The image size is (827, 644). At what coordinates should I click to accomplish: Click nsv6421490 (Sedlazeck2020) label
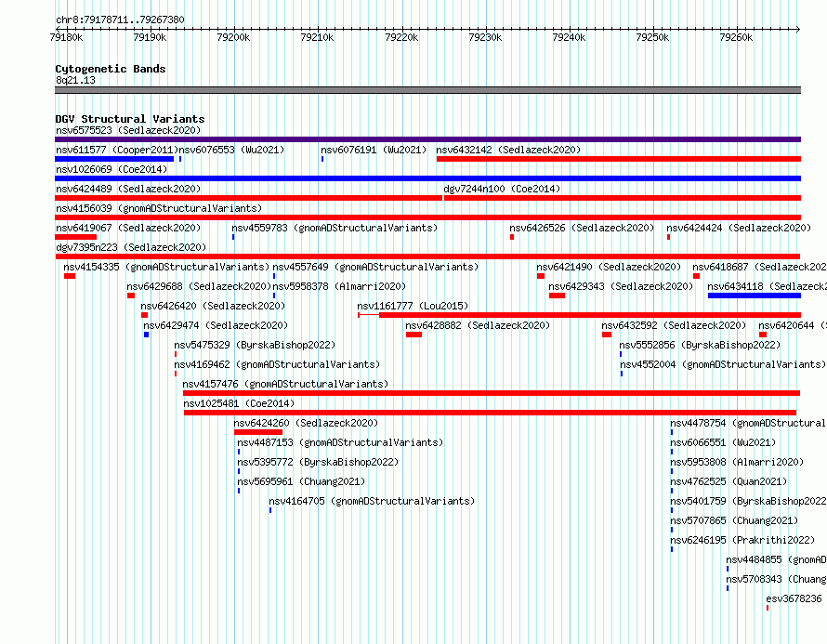(x=609, y=267)
